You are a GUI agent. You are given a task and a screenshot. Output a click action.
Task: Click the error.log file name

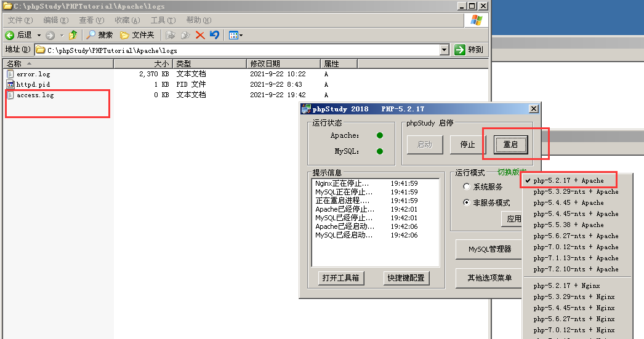coord(33,74)
